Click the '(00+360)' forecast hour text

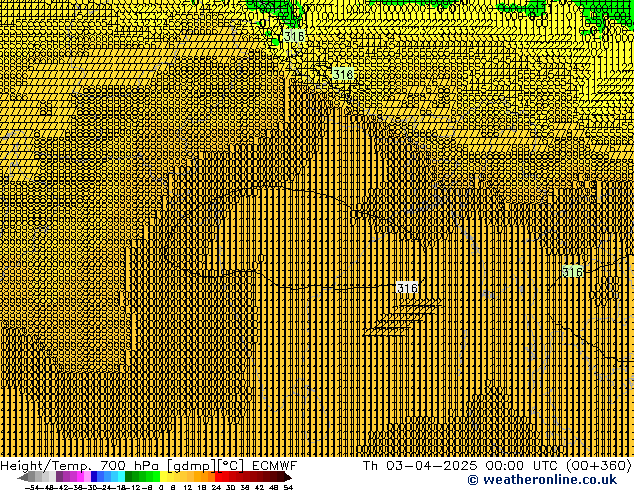[598, 466]
